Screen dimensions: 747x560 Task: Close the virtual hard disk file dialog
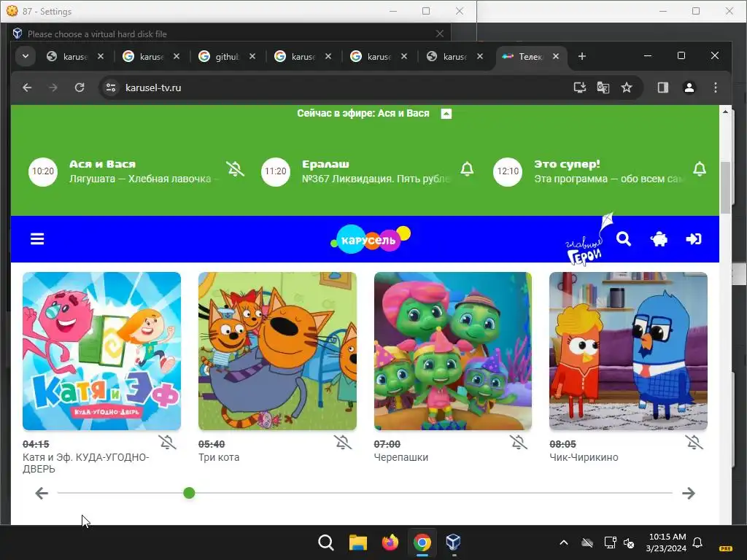click(439, 34)
